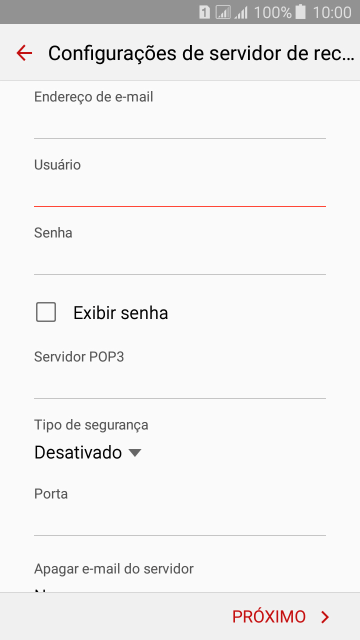This screenshot has width=360, height=640.
Task: Tap the PRÓXIMO button
Action: point(281,617)
